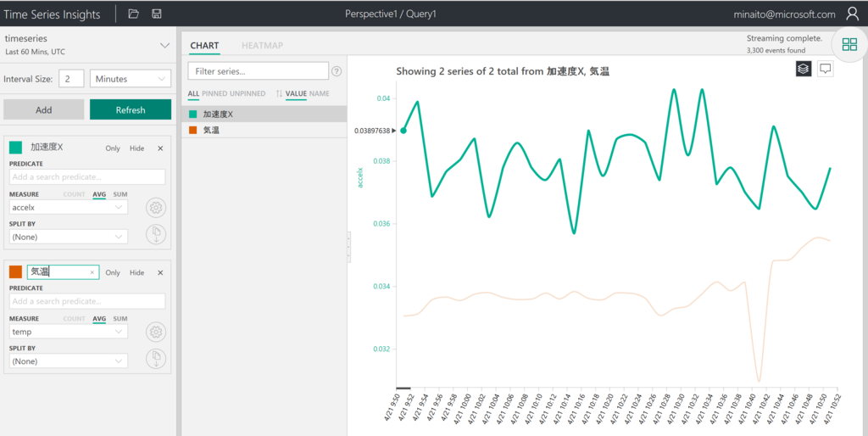The height and width of the screenshot is (436, 868).
Task: Click the timeline marker at chart start
Action: [x=403, y=388]
